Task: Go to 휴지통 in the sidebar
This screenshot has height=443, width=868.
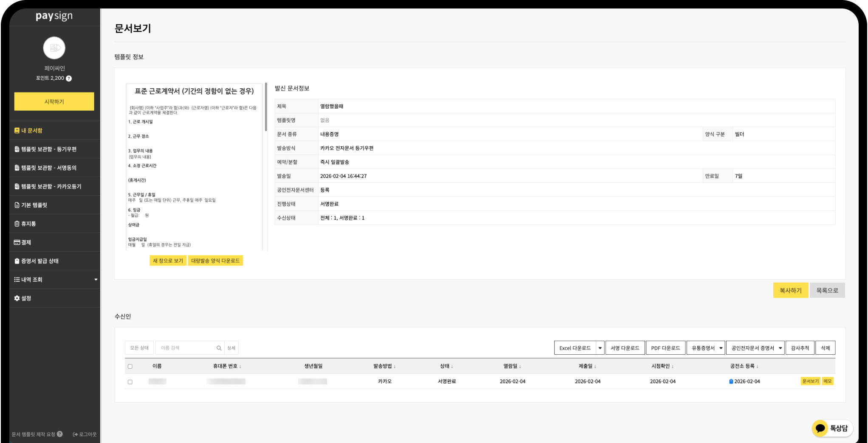Action: point(28,224)
